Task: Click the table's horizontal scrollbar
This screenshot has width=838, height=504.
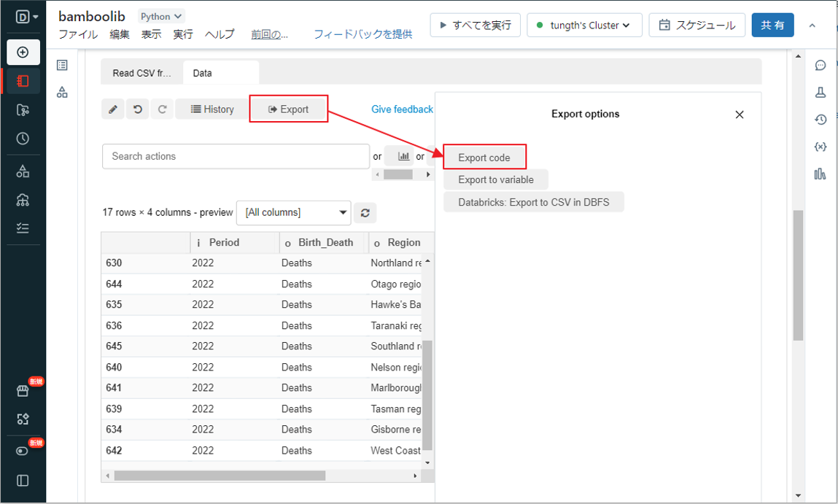Action: tap(219, 476)
